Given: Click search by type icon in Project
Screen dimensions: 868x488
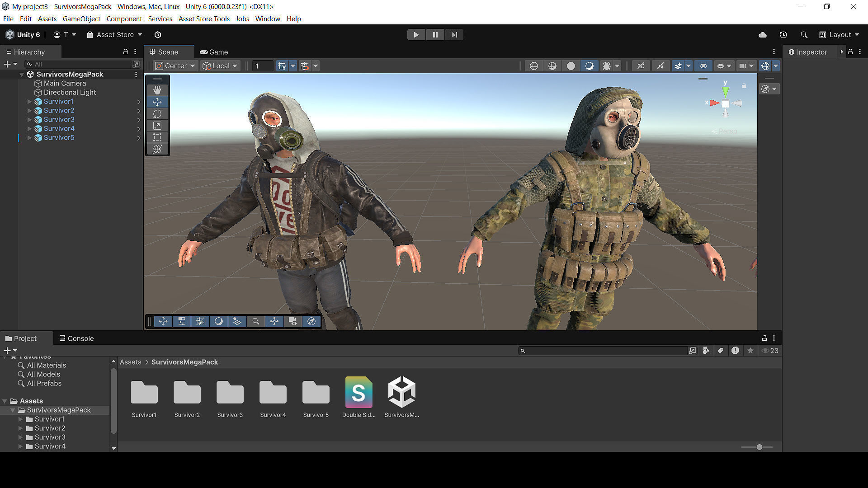Looking at the screenshot, I should click(706, 351).
